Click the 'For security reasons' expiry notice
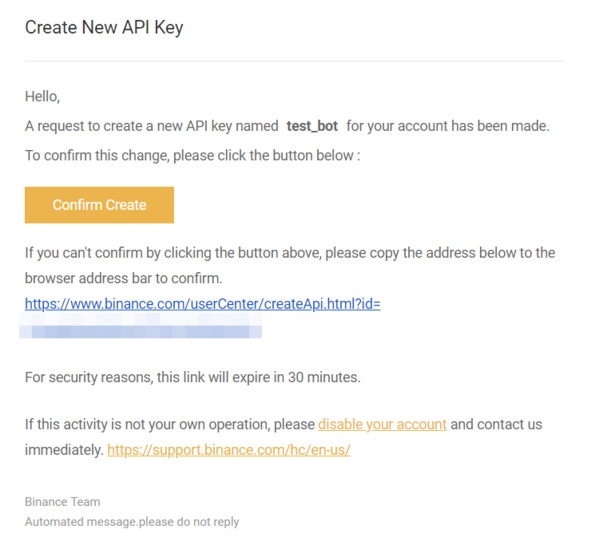The width and height of the screenshot is (591, 545). [193, 377]
